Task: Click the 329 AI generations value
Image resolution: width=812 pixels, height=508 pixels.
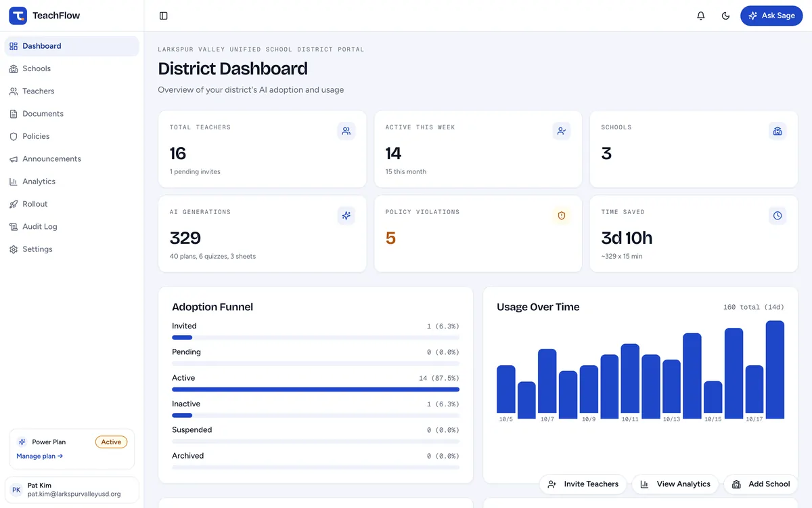Action: [185, 238]
